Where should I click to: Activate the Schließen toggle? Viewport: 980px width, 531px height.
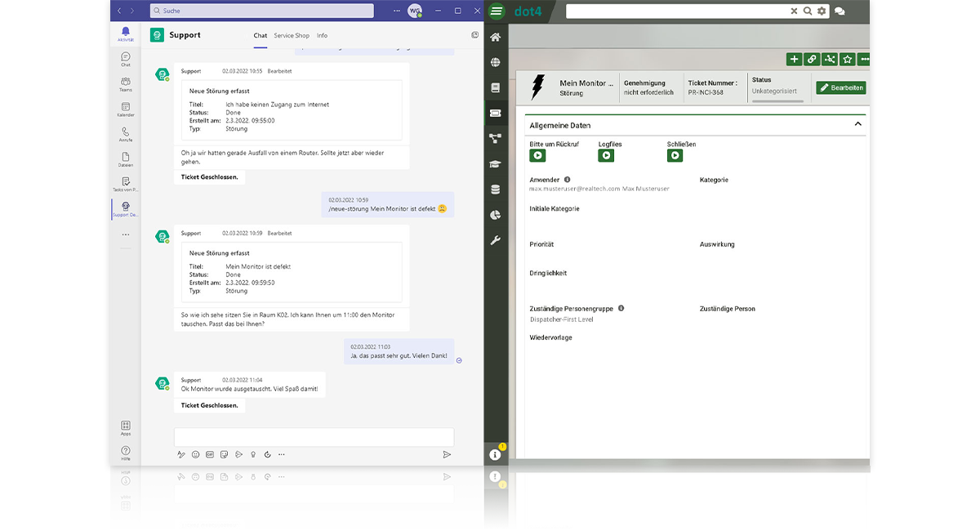pyautogui.click(x=675, y=154)
